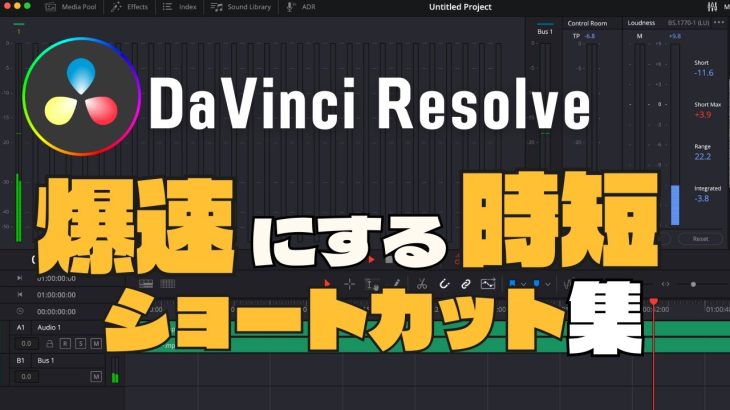This screenshot has width=730, height=410.
Task: Click the Reset button in Loudness
Action: tap(700, 239)
